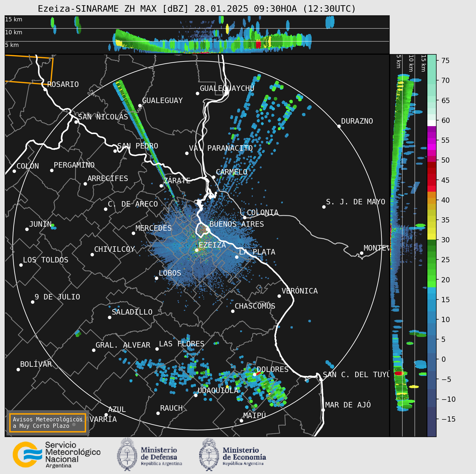
Task: Click the CHIVILCOY city label
Action: pos(114,249)
